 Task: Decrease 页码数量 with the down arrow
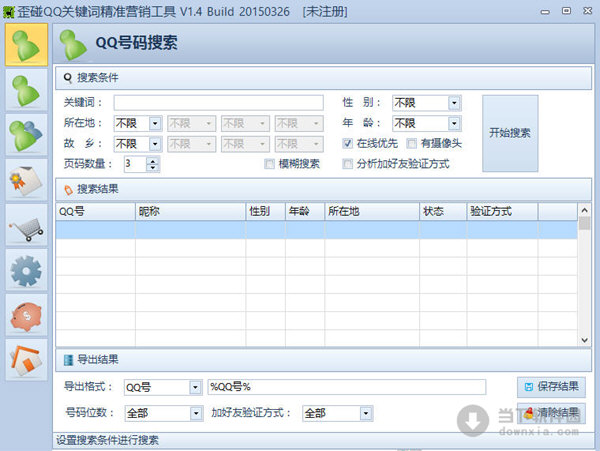pos(153,168)
